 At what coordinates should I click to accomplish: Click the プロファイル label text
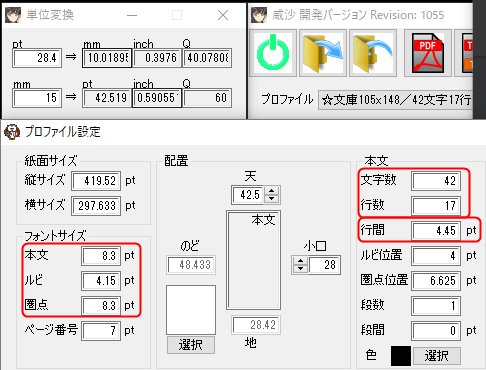287,99
